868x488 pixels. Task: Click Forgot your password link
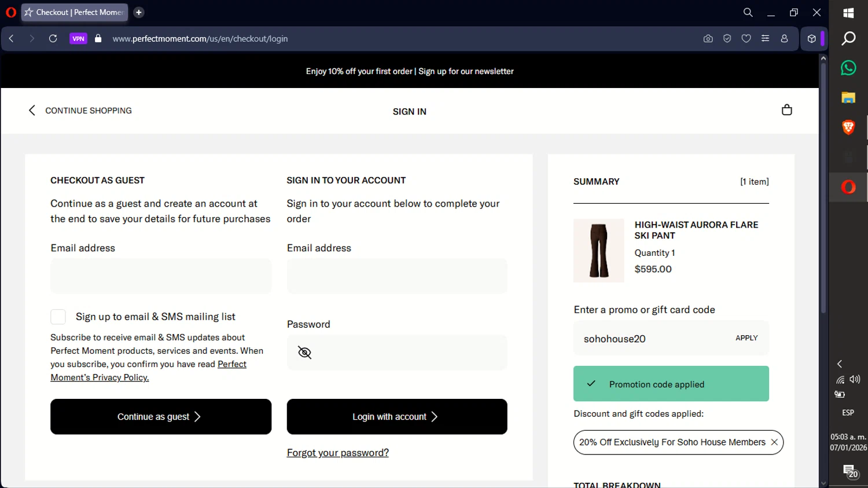pyautogui.click(x=338, y=453)
